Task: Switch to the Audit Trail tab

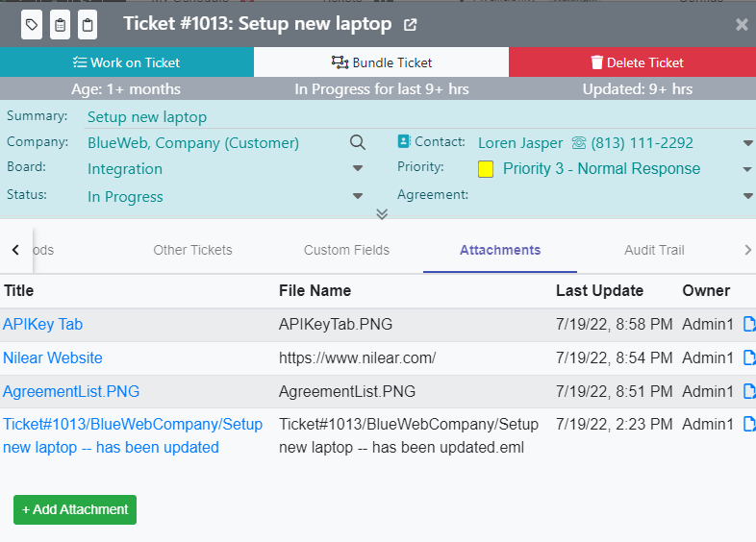Action: click(x=654, y=250)
